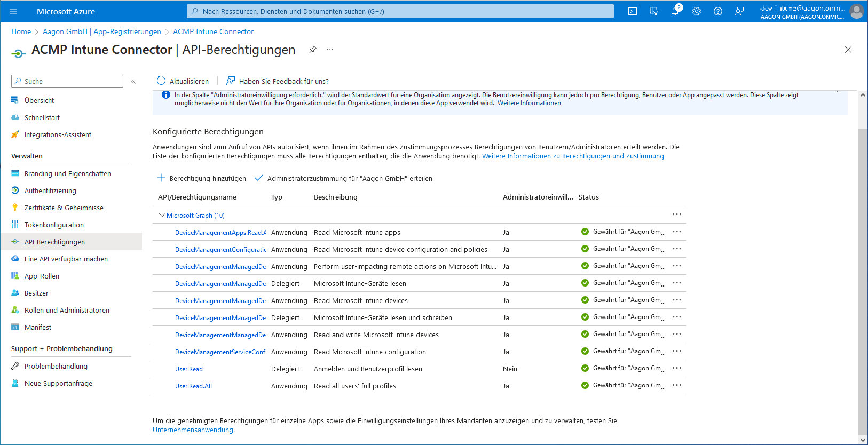The height and width of the screenshot is (445, 868).
Task: Pin the API-Berechtigungen page
Action: [x=313, y=50]
